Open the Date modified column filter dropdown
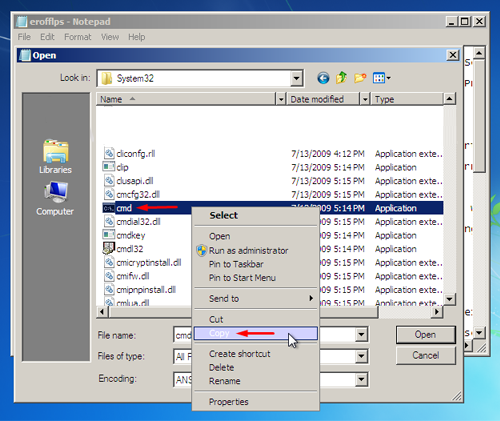This screenshot has width=500, height=421. (365, 99)
